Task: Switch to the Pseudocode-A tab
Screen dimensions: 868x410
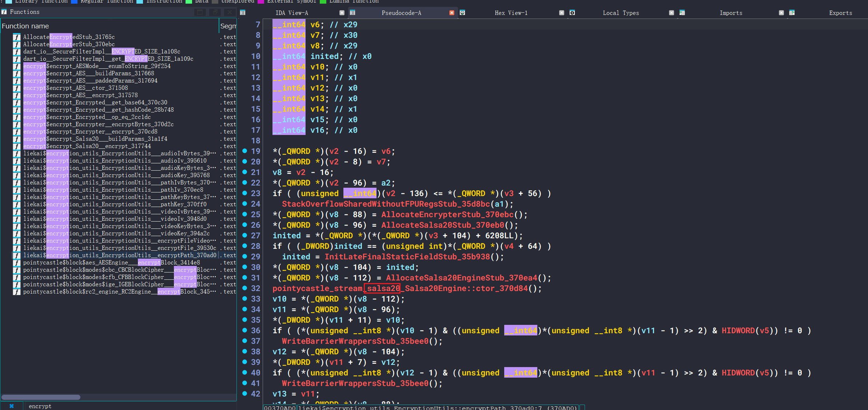Action: [401, 13]
